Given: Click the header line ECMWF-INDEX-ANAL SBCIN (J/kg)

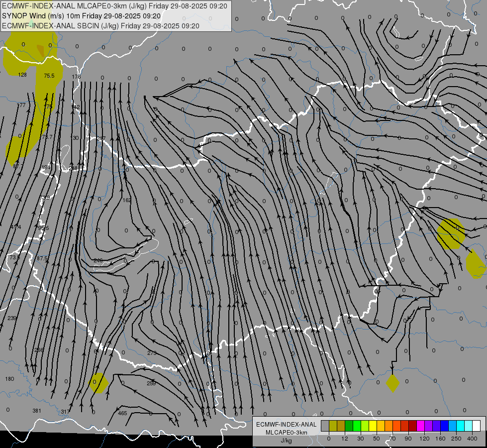Looking at the screenshot, I should 100,26.
